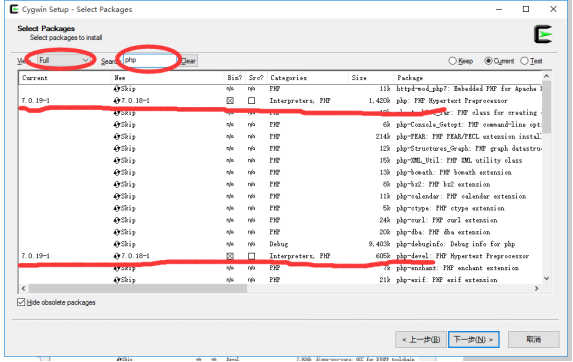573x362 pixels.
Task: Select the php-devel package description text
Action: click(463, 256)
